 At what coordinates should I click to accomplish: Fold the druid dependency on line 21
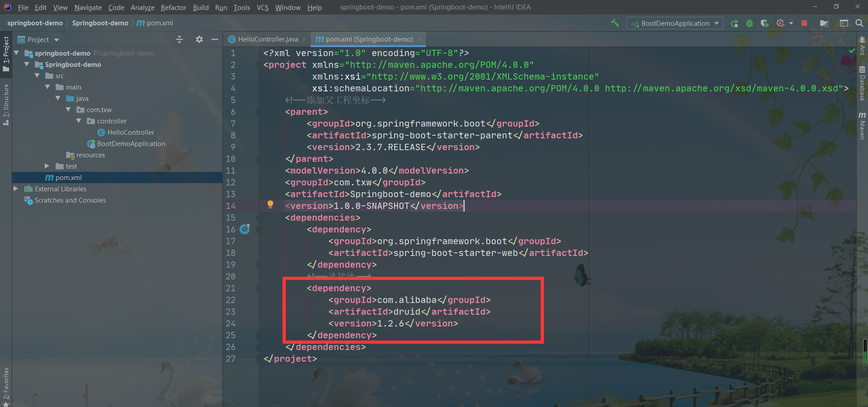(259, 288)
